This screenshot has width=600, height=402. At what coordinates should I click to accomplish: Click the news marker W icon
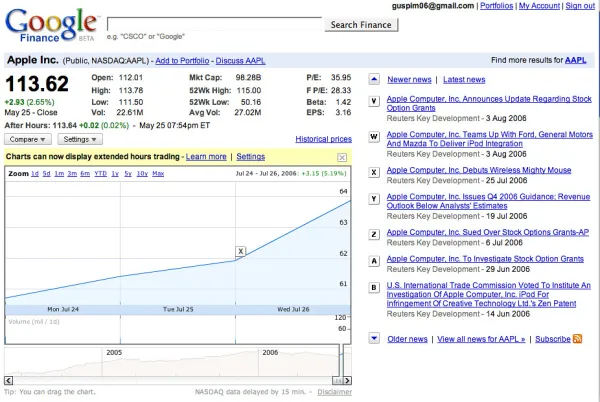point(374,137)
